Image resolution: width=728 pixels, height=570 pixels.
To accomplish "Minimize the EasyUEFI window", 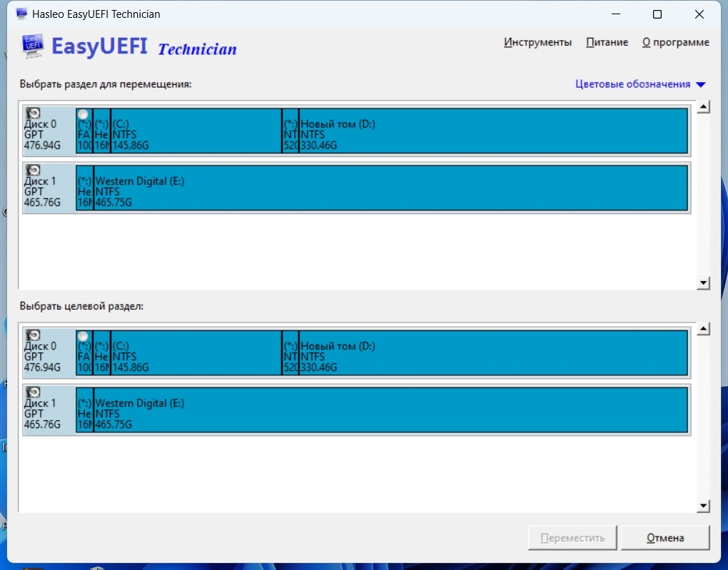I will pos(616,14).
